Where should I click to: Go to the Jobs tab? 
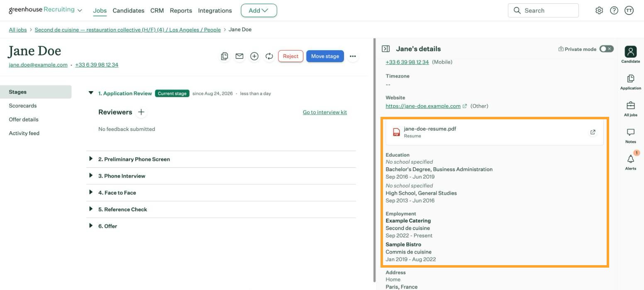[100, 11]
